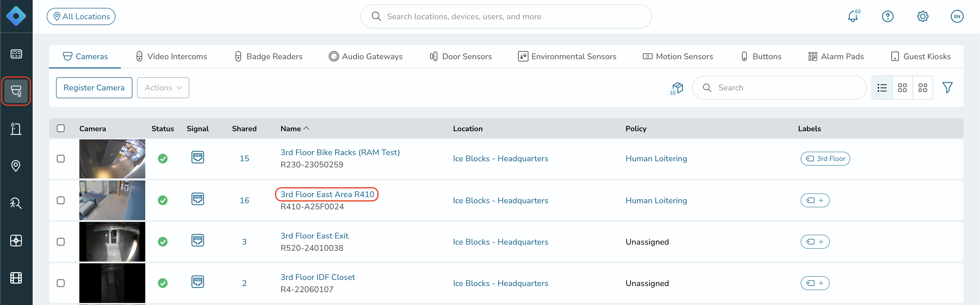Open thumbnail of 3rd Floor East Area R410 camera
This screenshot has height=305, width=980.
(x=112, y=200)
